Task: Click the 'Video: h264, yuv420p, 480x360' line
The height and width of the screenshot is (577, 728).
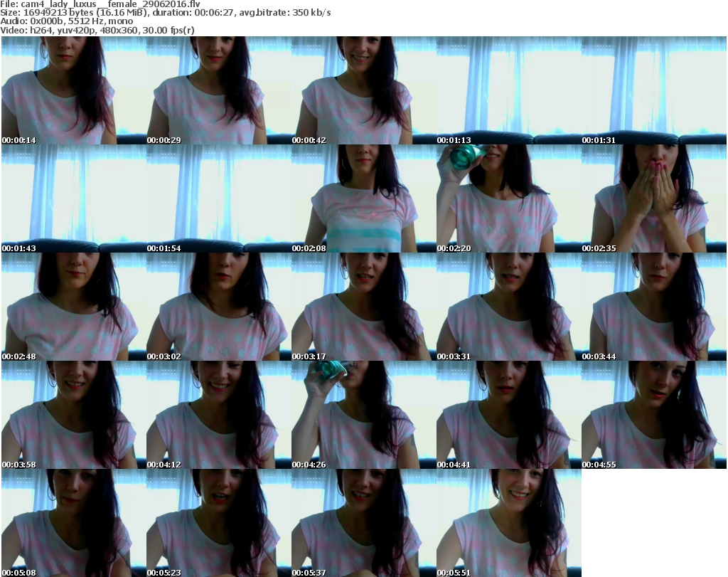Action: [x=97, y=30]
